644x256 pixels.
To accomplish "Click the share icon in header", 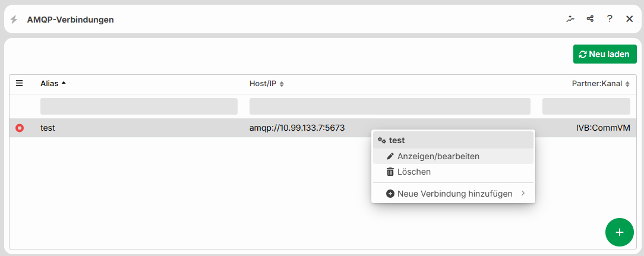I will click(x=590, y=19).
